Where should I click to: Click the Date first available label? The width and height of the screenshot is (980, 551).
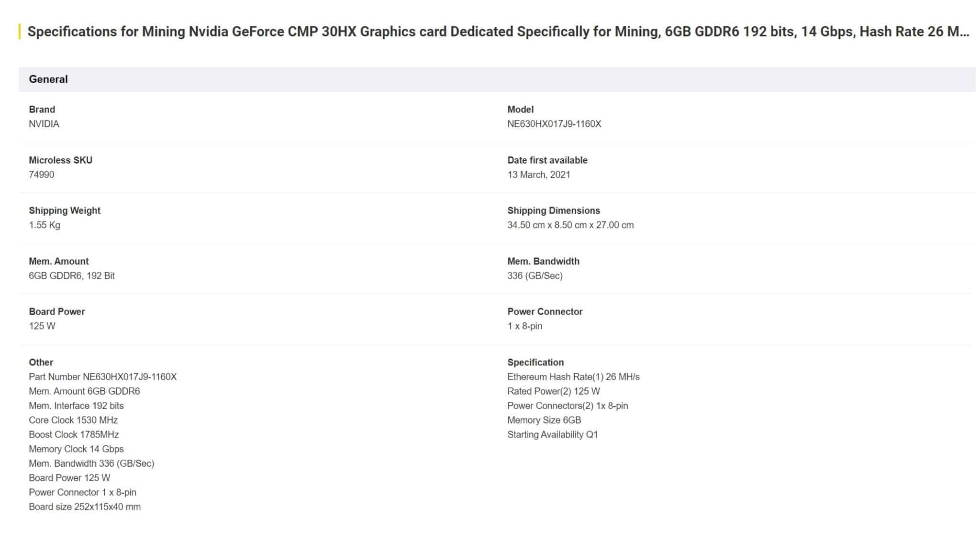tap(547, 160)
